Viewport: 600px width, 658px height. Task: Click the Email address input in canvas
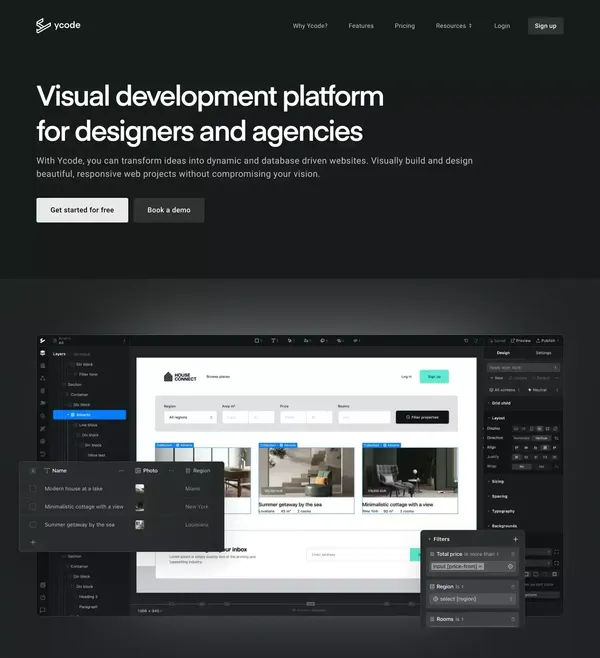coord(358,554)
